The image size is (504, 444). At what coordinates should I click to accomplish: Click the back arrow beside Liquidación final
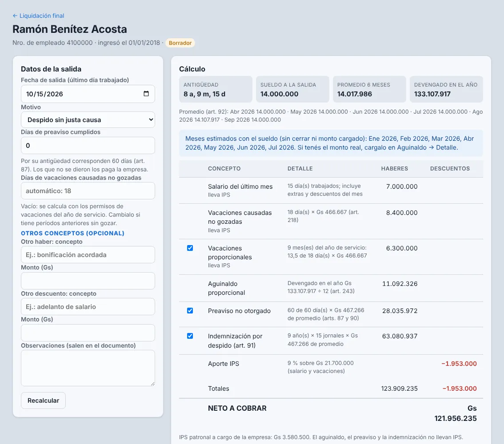pos(15,16)
